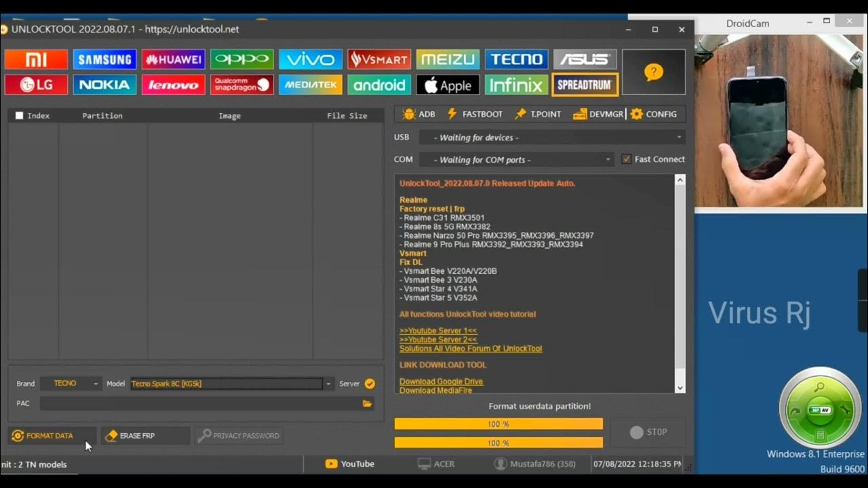Click the Tecno brand icon
The image size is (868, 488).
click(x=516, y=59)
